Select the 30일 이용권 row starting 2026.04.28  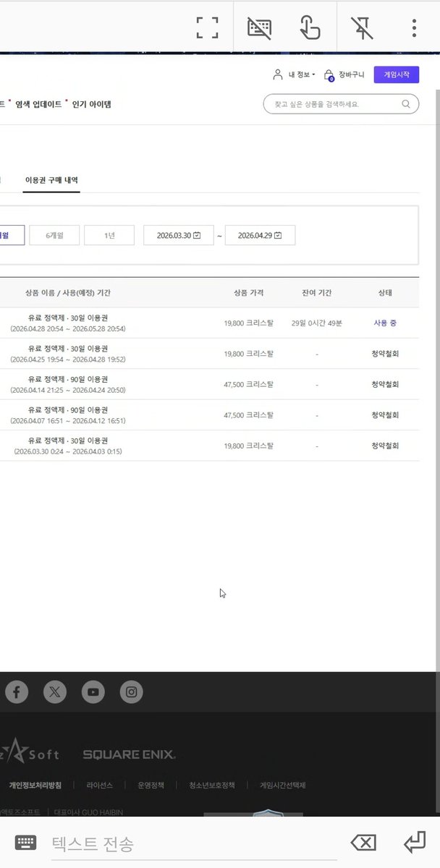pyautogui.click(x=209, y=323)
